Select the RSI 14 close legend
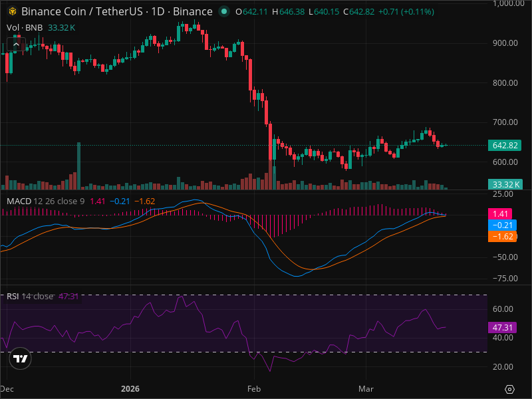 [30, 296]
